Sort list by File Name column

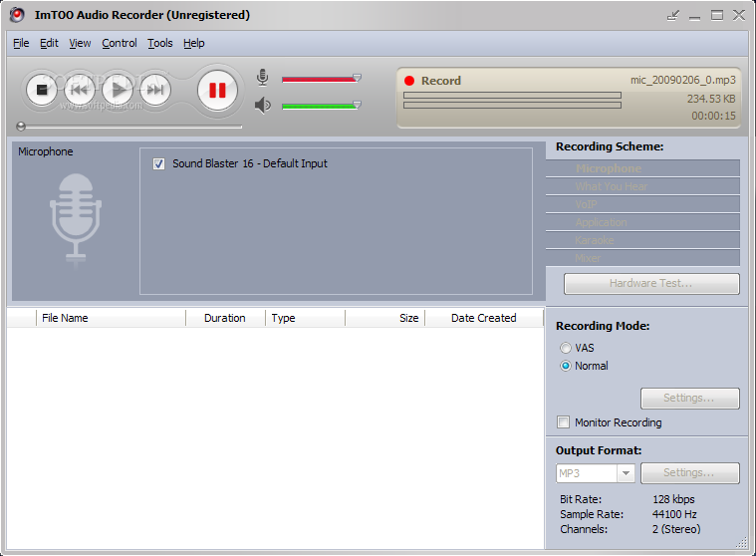tap(111, 318)
